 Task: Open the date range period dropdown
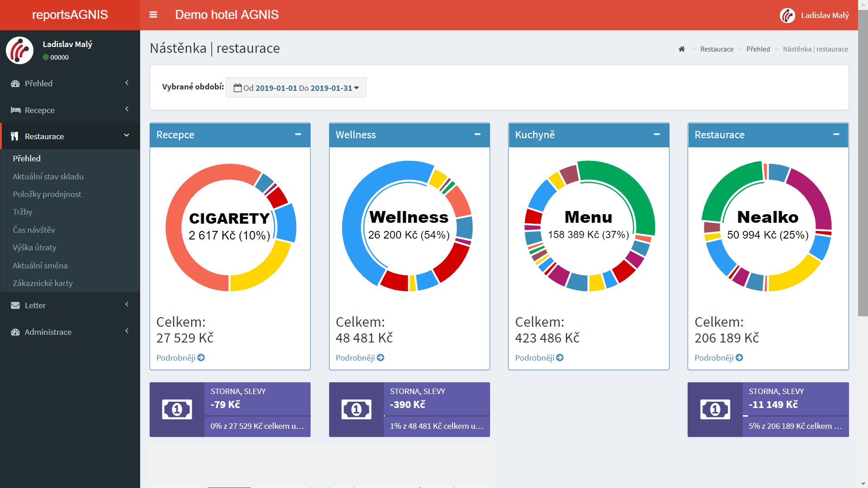(x=296, y=88)
